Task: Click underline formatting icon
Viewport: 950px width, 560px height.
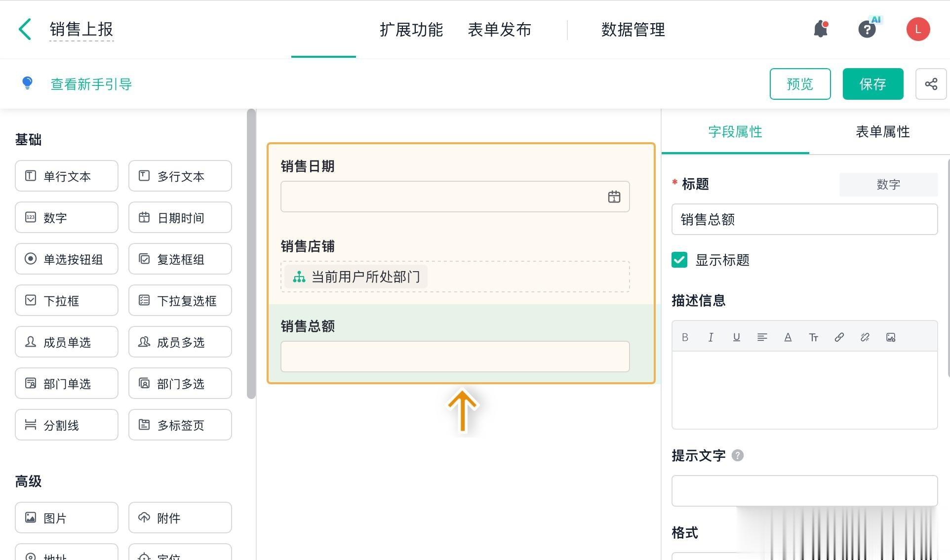Action: pos(736,337)
